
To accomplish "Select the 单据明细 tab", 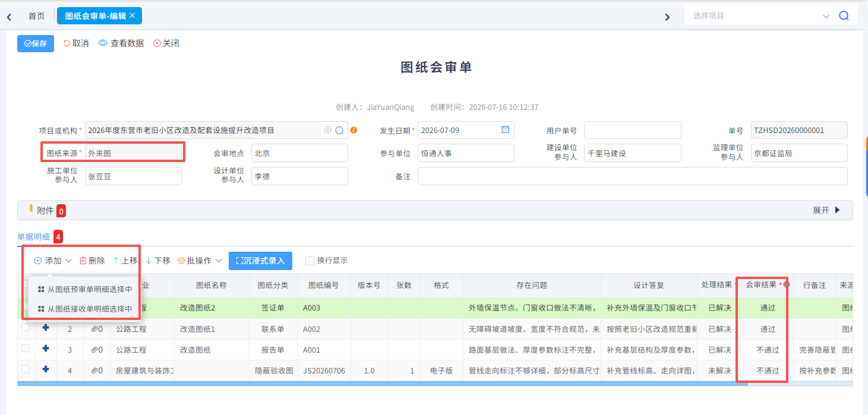I will 34,236.
